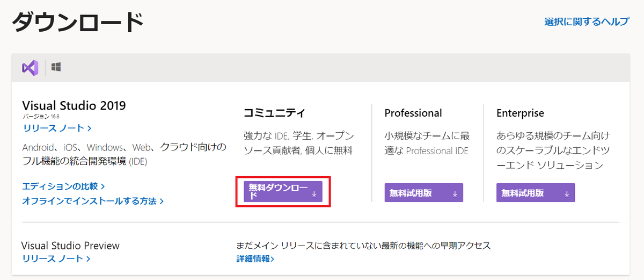Open Visual Studio 2019 release notes
This screenshot has width=644, height=280.
click(x=57, y=128)
